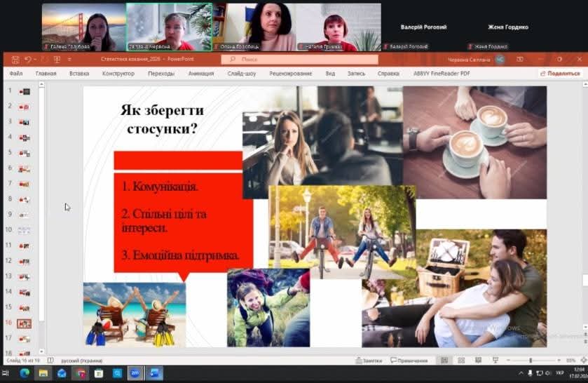Launch slideshow icon in status bar
Screen dimensions: 588x383
tap(495, 360)
